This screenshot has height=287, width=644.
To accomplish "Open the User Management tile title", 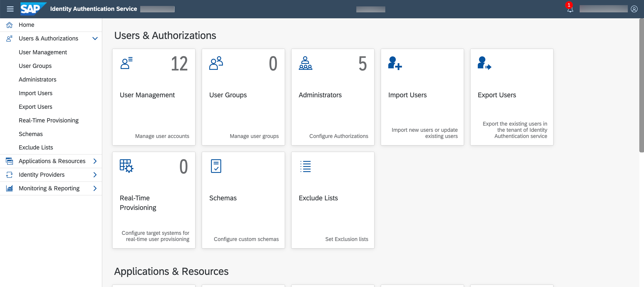I will click(147, 95).
